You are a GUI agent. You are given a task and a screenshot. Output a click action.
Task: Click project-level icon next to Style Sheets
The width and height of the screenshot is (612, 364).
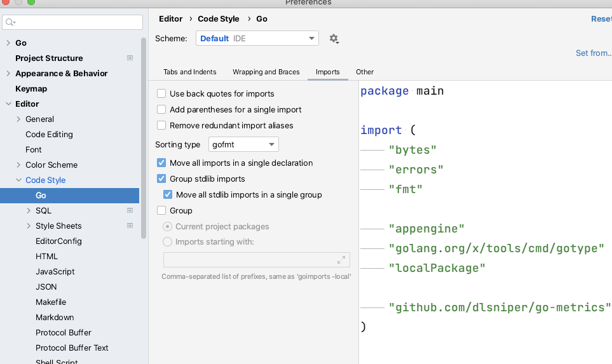(x=130, y=226)
